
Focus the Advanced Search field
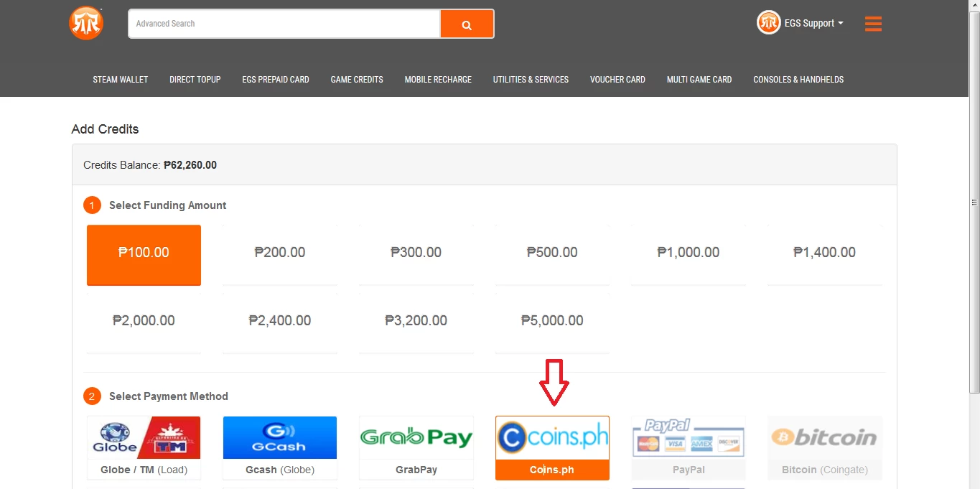tap(284, 24)
